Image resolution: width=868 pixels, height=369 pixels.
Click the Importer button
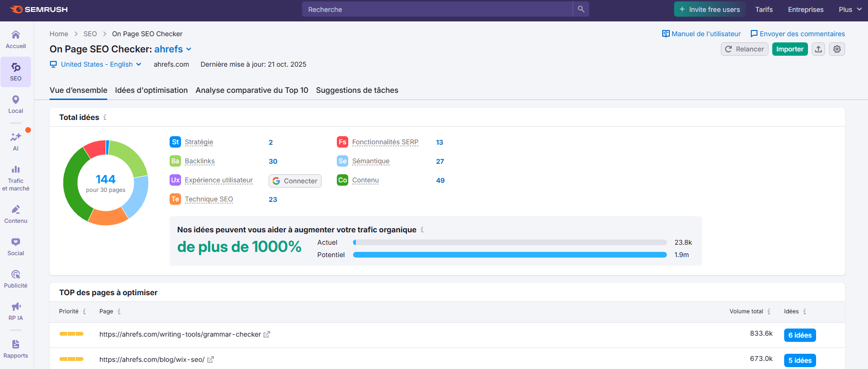[x=790, y=49]
